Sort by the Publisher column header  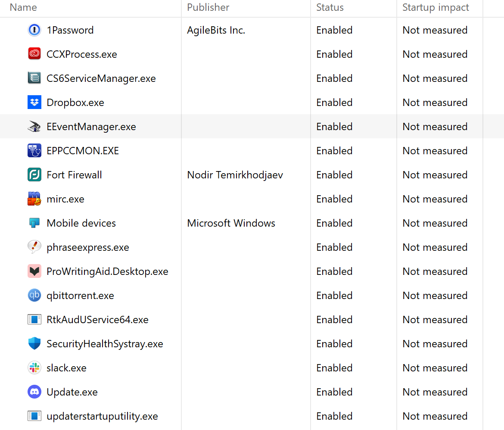click(x=208, y=7)
